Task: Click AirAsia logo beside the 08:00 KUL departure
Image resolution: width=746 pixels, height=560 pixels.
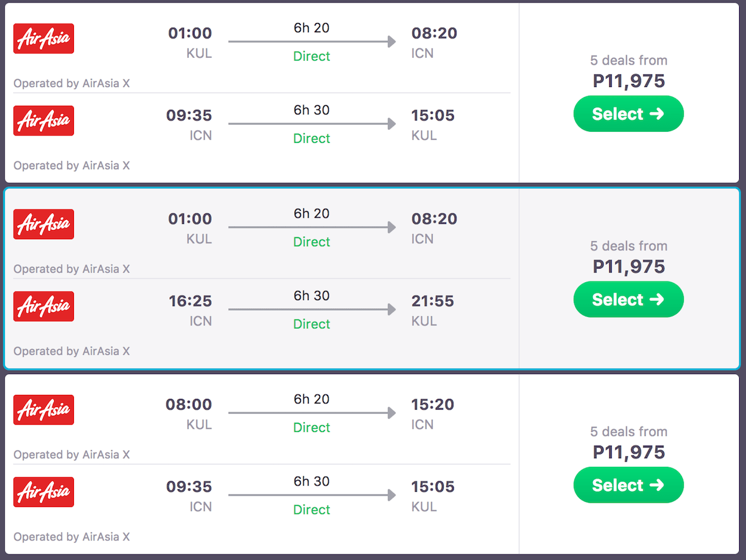Action: [44, 410]
